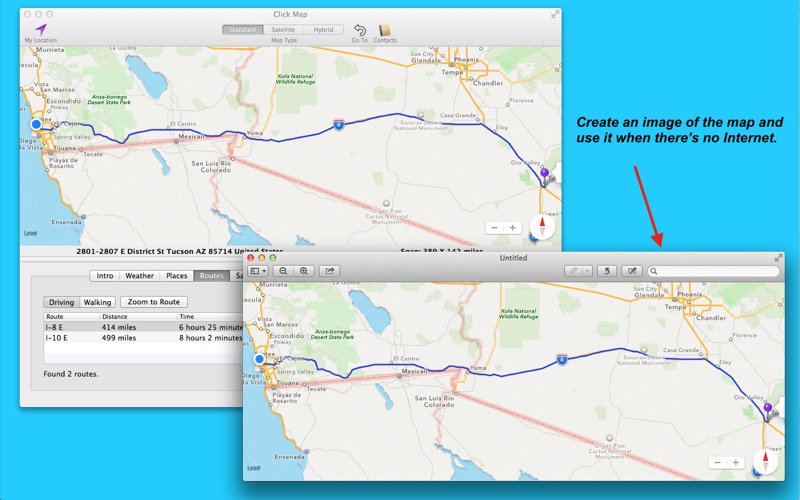Click zoom in magnifier in the Untitled window toolbar
This screenshot has height=500, width=800.
304,271
